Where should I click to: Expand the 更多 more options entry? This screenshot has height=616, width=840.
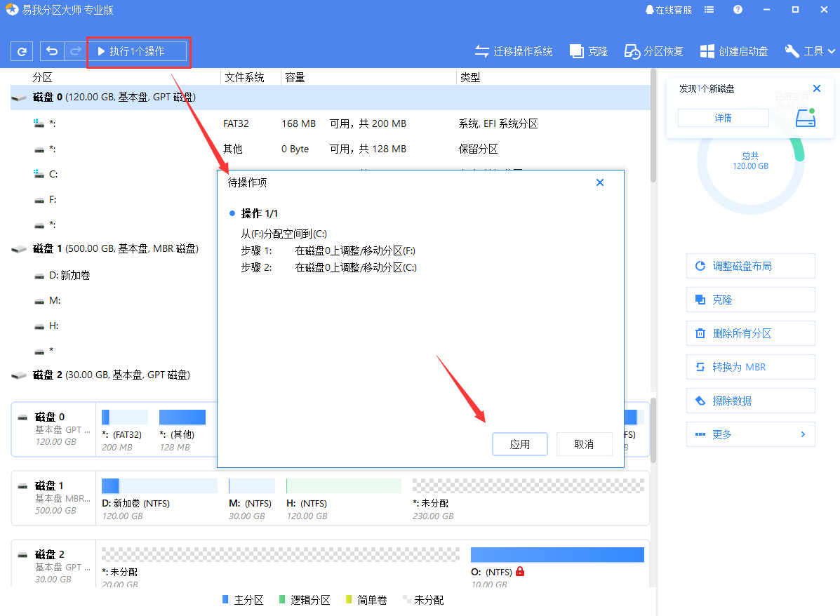(750, 434)
